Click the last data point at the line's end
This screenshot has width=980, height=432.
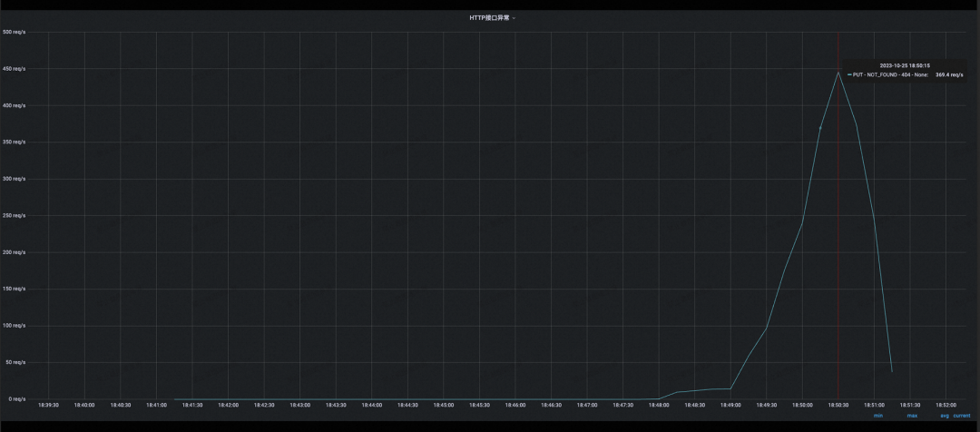892,371
